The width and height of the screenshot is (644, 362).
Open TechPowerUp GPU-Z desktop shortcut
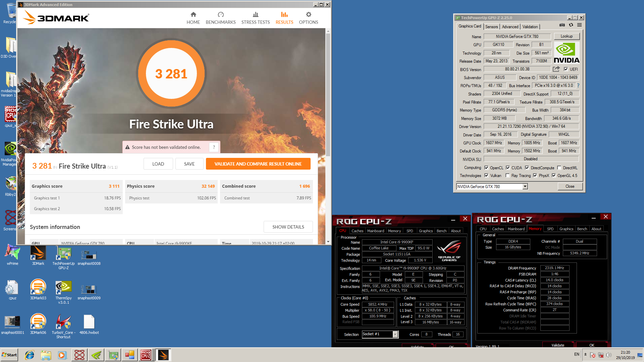(x=63, y=258)
